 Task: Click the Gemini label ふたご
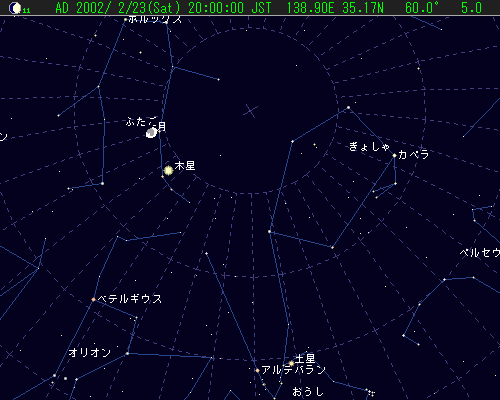pos(141,121)
